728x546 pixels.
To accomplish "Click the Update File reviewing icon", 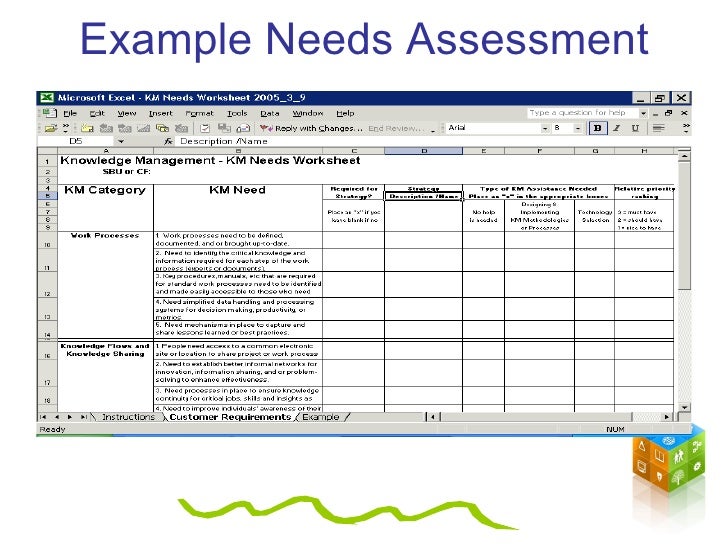I will coord(224,128).
